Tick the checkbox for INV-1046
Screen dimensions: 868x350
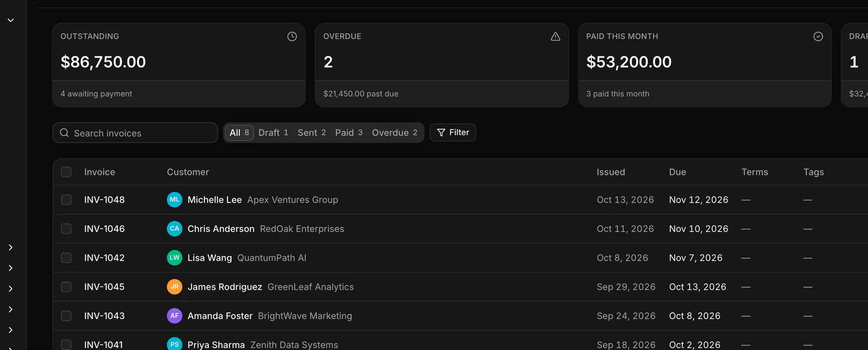tap(66, 229)
